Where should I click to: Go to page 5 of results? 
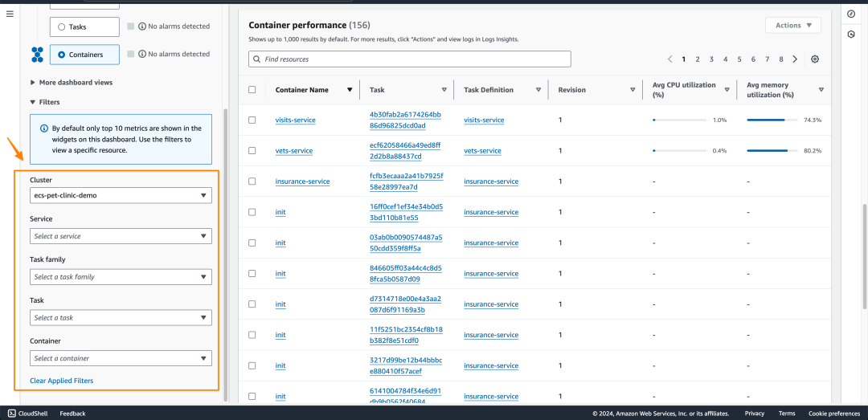739,59
